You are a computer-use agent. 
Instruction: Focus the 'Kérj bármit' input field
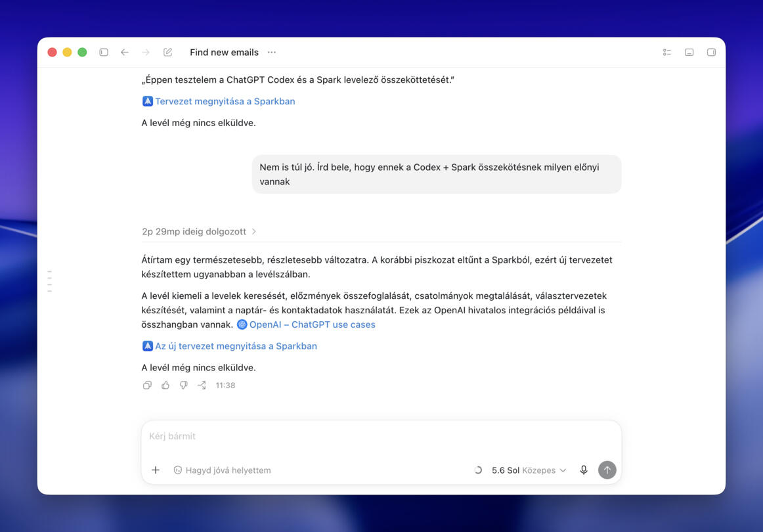pyautogui.click(x=381, y=436)
